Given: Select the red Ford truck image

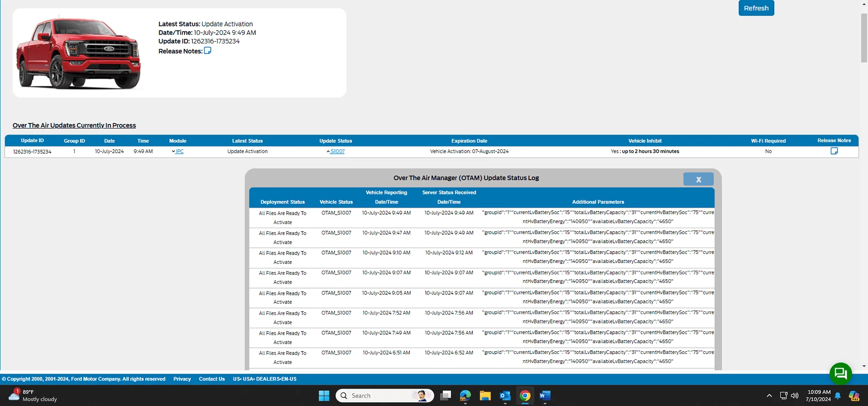Looking at the screenshot, I should point(79,53).
